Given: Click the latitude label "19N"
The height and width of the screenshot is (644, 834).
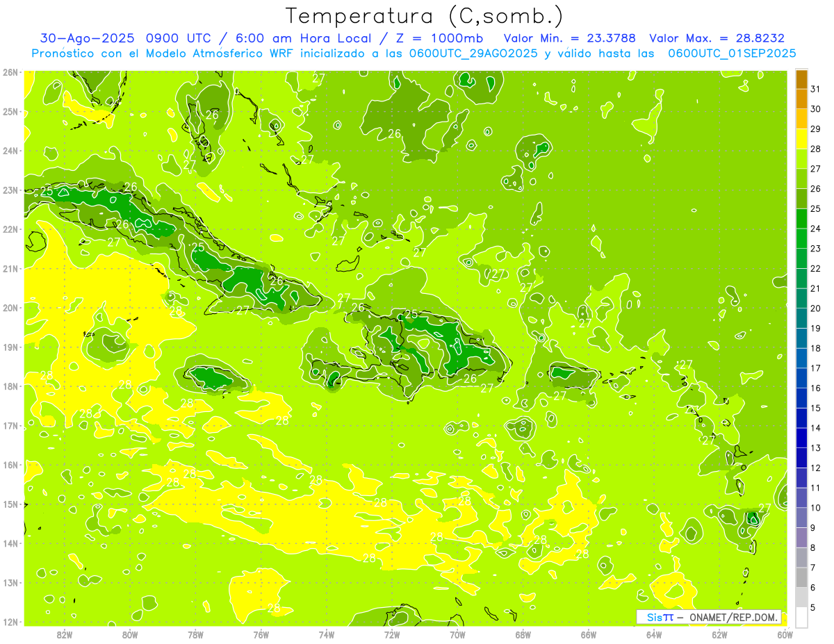Looking at the screenshot, I should [10, 347].
